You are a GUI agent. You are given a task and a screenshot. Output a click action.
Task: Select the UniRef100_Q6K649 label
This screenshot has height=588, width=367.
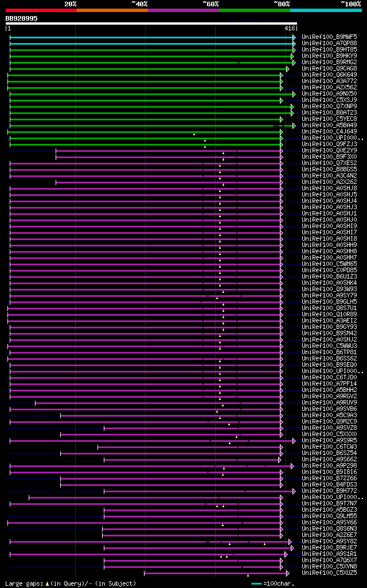(330, 75)
